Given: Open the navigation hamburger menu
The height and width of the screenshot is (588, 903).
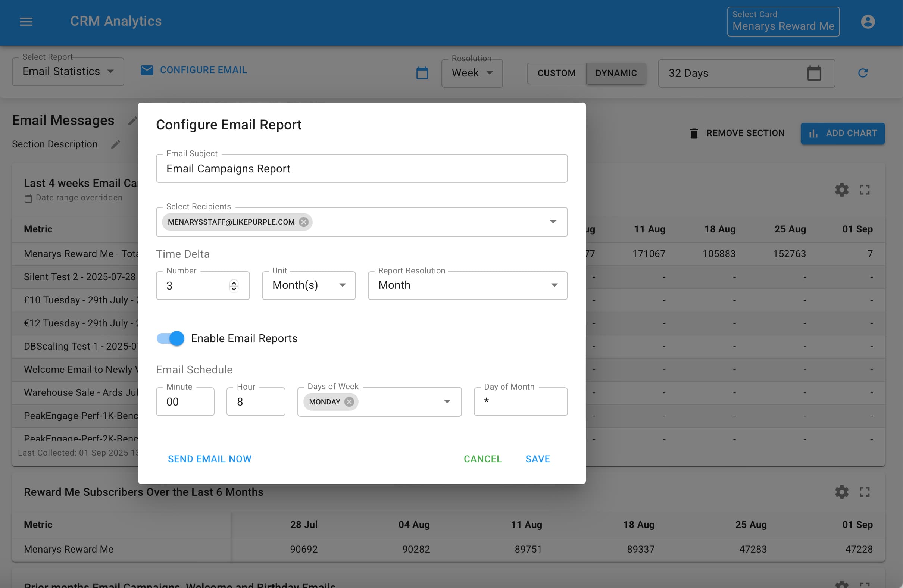Looking at the screenshot, I should 26,22.
